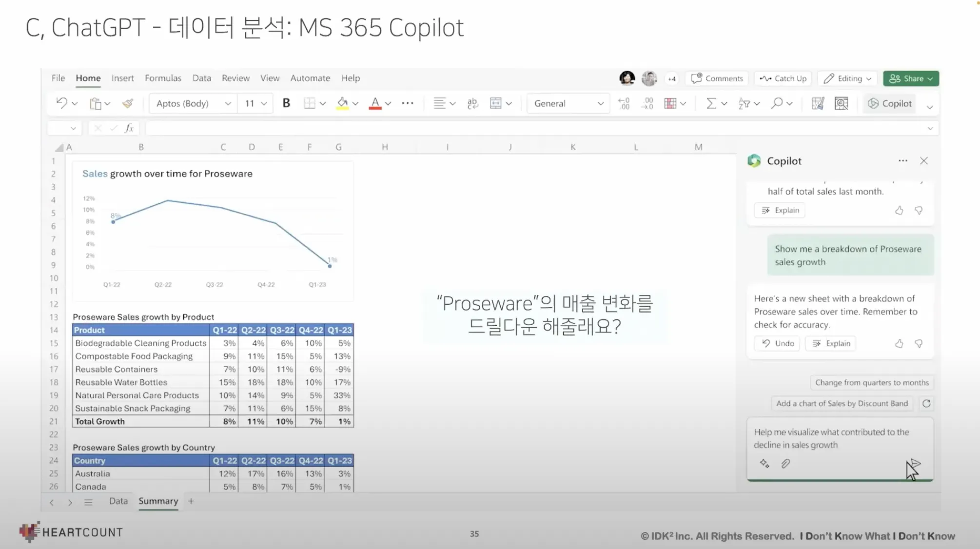The image size is (980, 549).
Task: Click send arrow in Copilot prompt
Action: pos(915,464)
